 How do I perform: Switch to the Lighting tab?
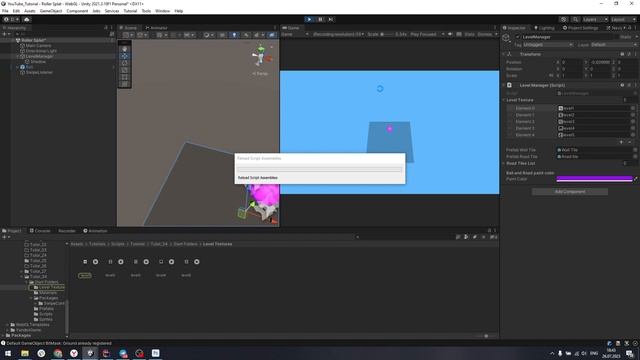[x=544, y=28]
